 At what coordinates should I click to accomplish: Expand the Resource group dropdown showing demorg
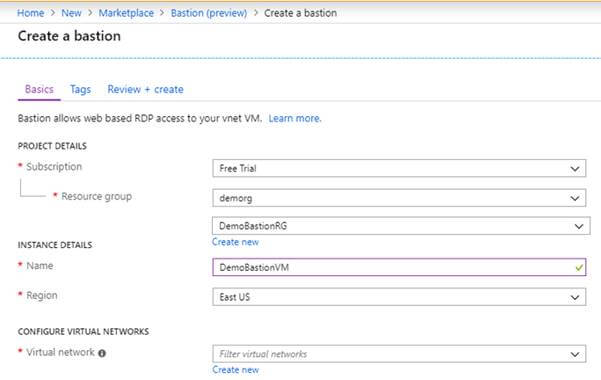[399, 198]
